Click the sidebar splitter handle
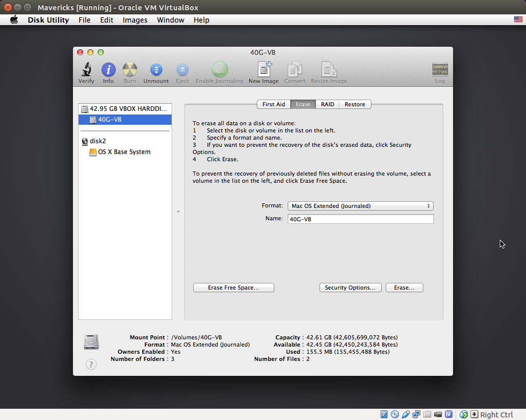The image size is (526, 420). [x=178, y=212]
